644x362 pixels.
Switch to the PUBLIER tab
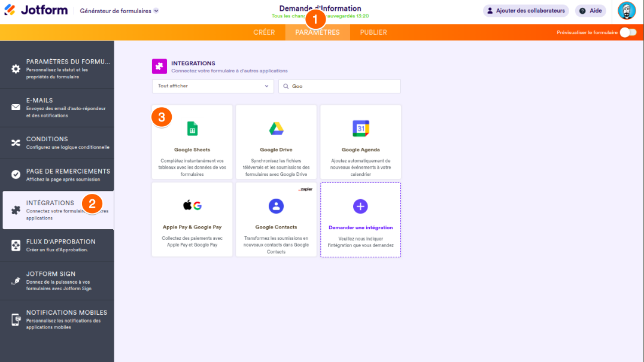(x=373, y=32)
